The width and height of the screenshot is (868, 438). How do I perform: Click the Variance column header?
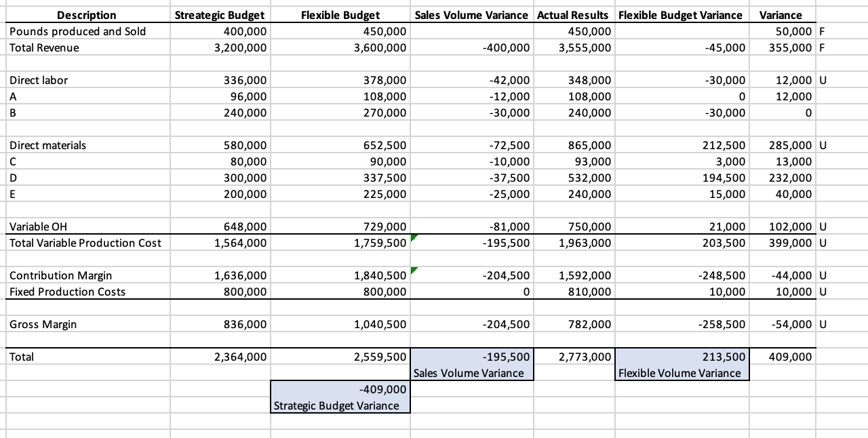point(781,15)
